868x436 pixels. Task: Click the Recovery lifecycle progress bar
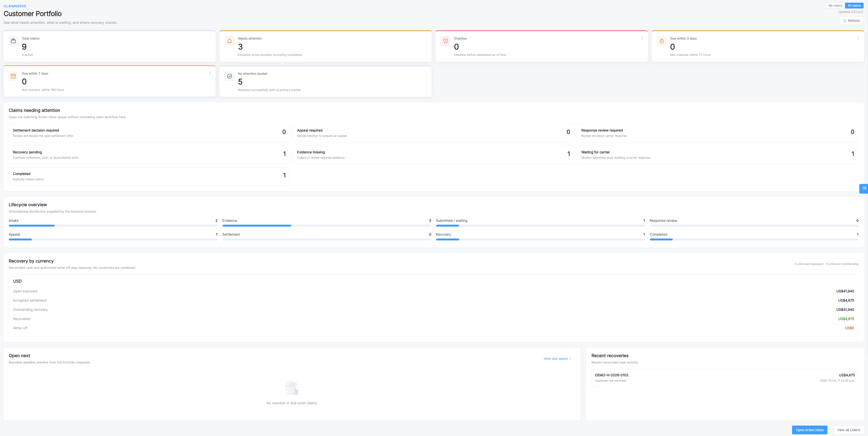click(x=540, y=239)
